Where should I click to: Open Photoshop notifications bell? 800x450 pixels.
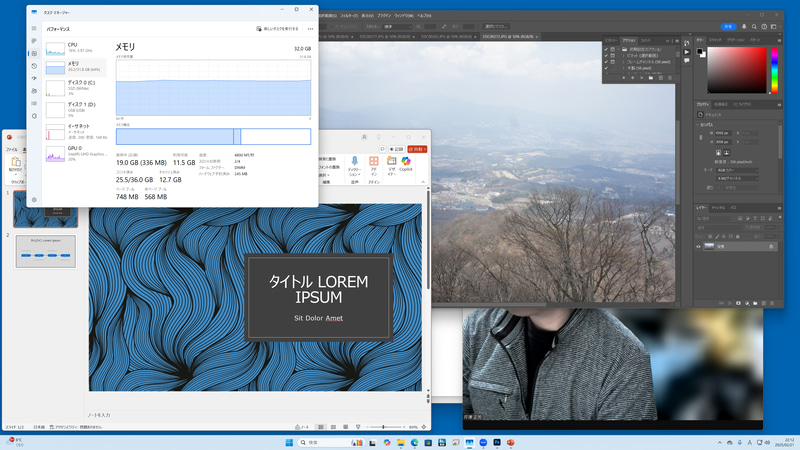(744, 27)
